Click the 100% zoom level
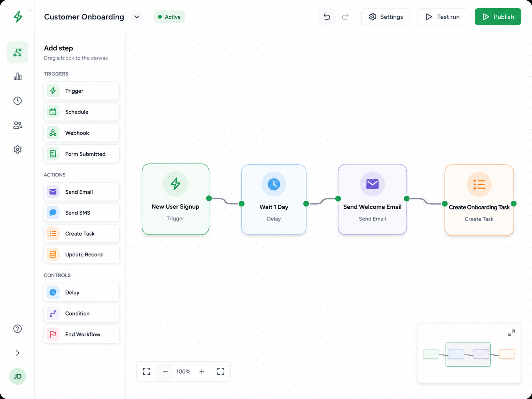This screenshot has width=532, height=399. pyautogui.click(x=183, y=371)
